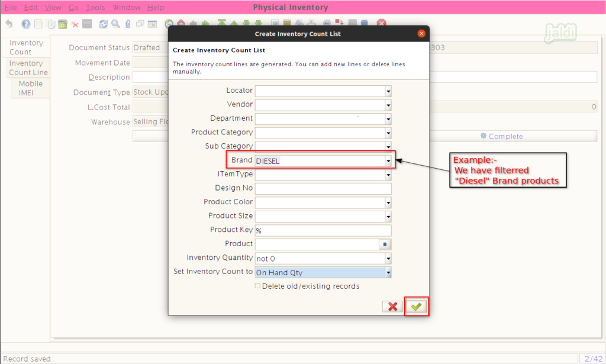606x364 pixels.
Task: Click the Print preview toolbar icon
Action: coord(299,22)
